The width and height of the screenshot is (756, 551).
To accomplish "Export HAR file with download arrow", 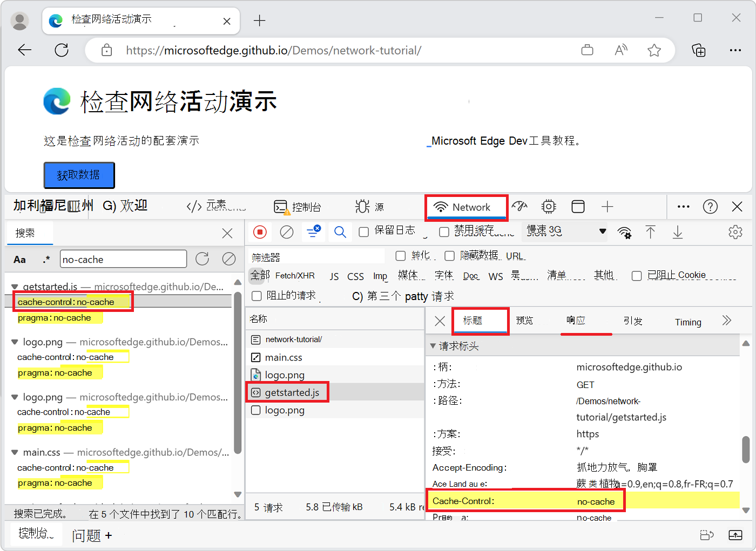I will [x=677, y=232].
